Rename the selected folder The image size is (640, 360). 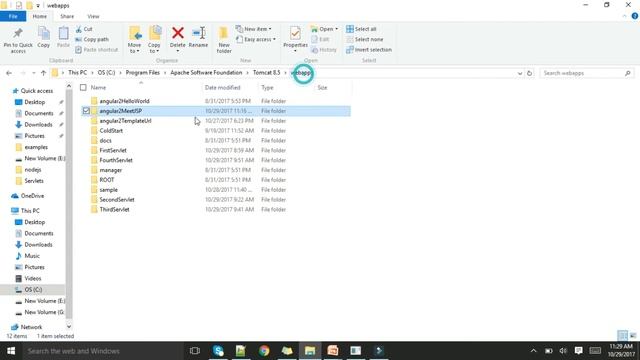[x=198, y=38]
